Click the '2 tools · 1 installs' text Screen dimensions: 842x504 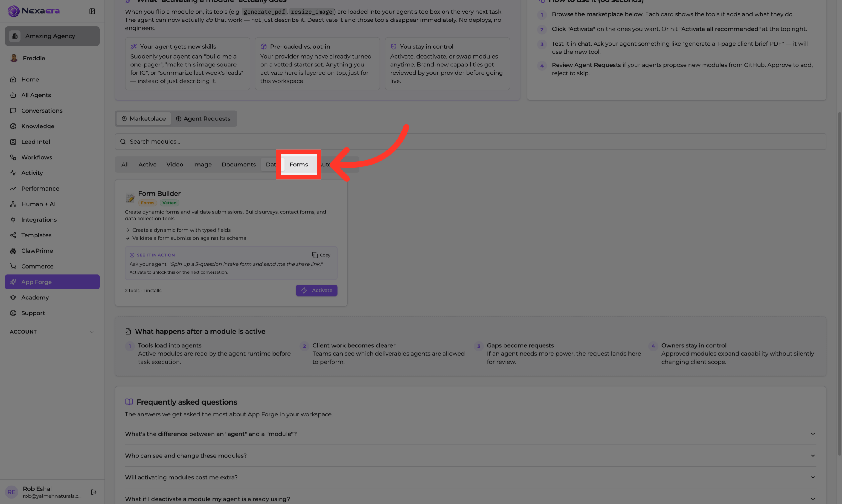click(143, 291)
